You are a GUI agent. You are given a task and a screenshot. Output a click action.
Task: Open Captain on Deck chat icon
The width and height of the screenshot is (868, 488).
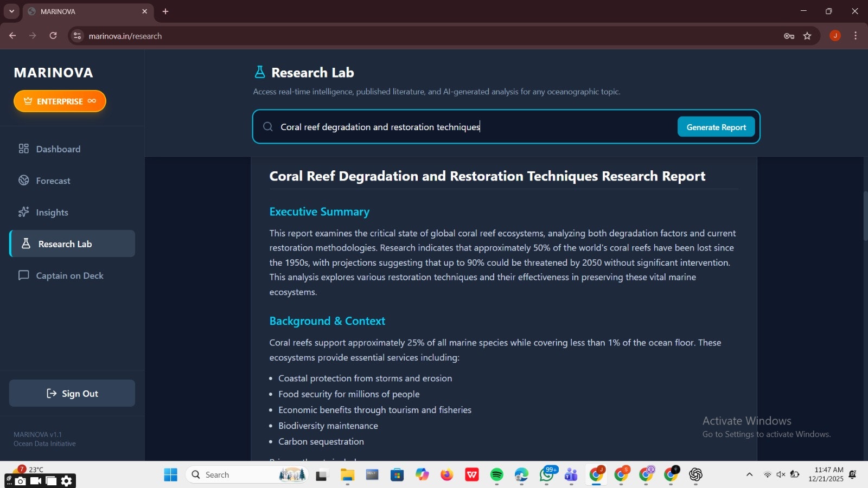pos(24,275)
